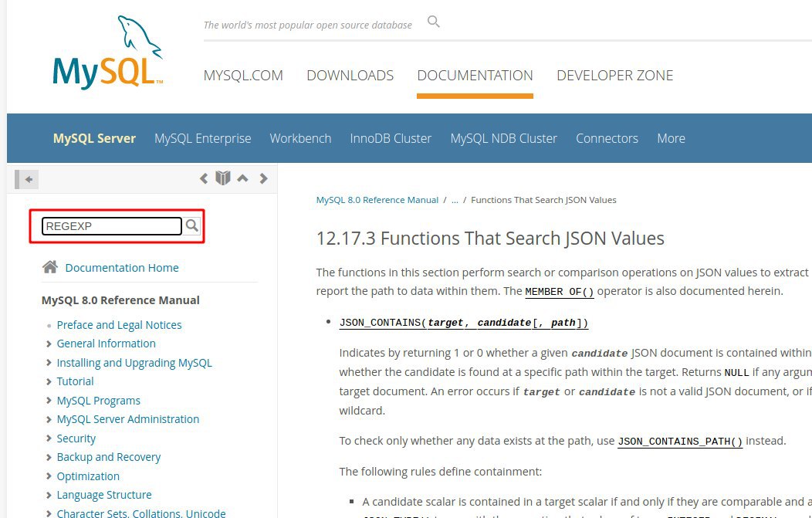Click the 12.17.3 Functions That Search JSON Values heading

point(490,239)
